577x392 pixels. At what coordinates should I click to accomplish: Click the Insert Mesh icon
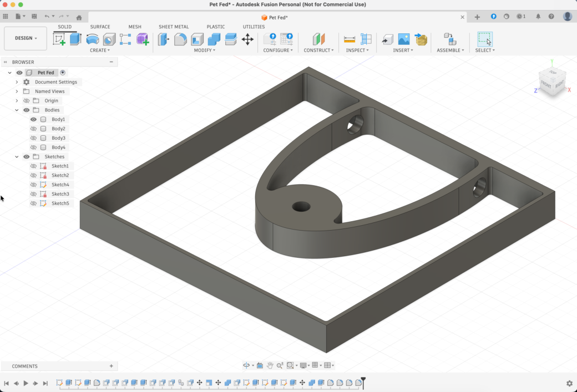(x=421, y=39)
